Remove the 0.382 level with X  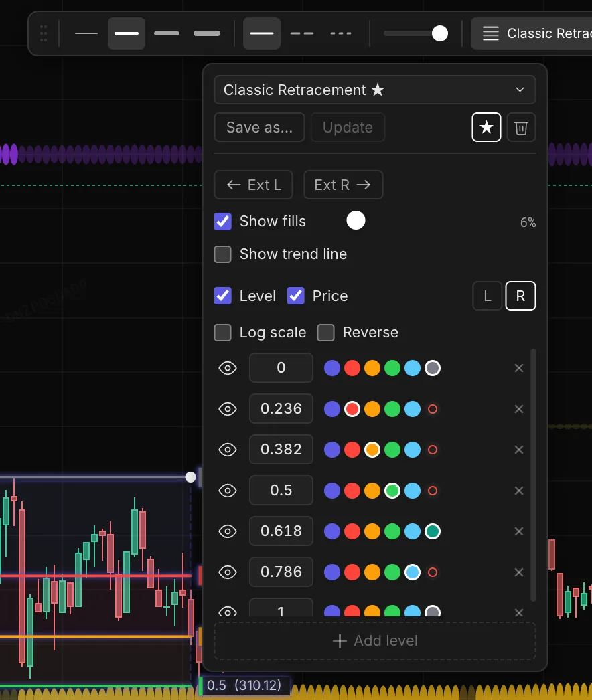point(519,450)
